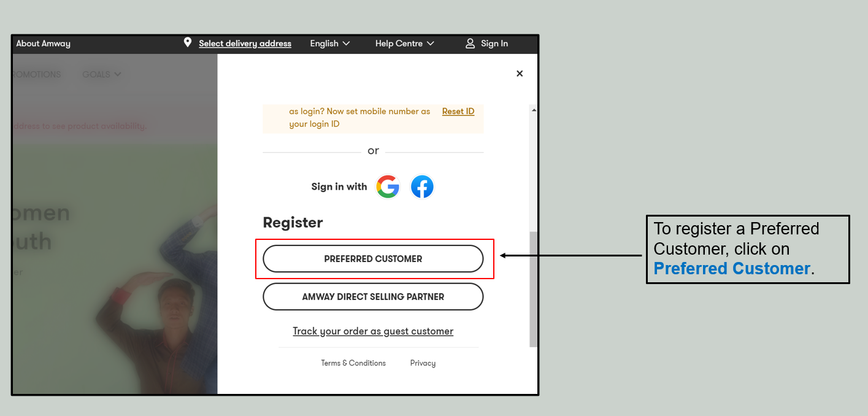Expand the GOALS navigation menu

coord(101,74)
